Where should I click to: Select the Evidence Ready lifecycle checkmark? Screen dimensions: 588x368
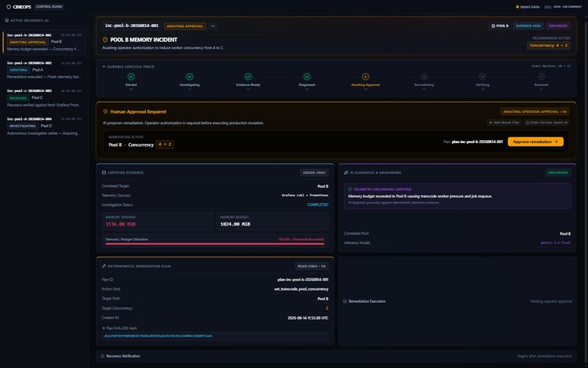coord(248,77)
